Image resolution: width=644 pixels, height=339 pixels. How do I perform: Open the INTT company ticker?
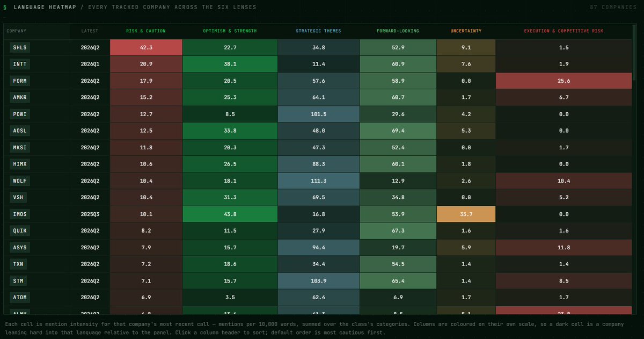click(20, 64)
